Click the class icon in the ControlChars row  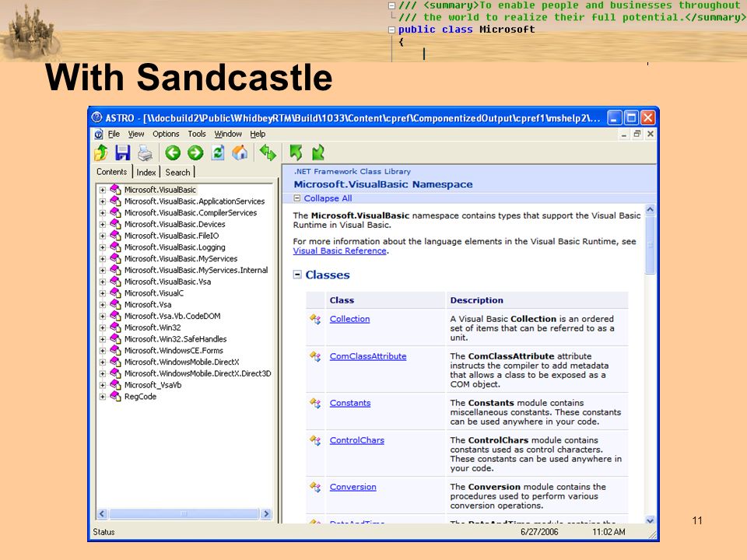click(315, 440)
